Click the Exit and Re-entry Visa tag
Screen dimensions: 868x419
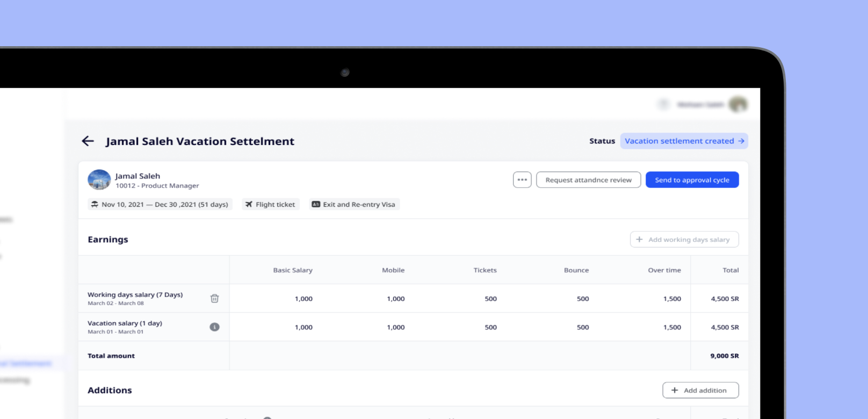(353, 205)
